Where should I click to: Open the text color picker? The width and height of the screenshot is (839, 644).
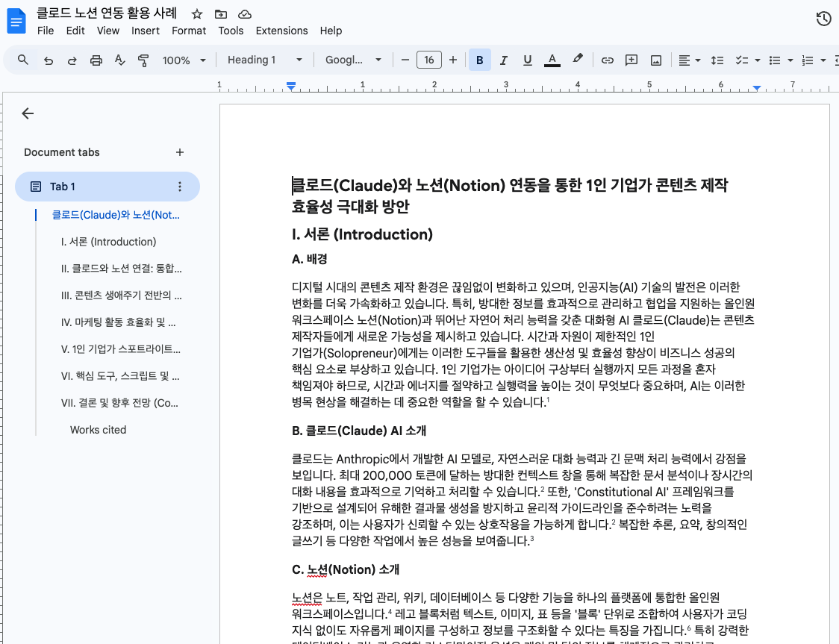tap(552, 59)
